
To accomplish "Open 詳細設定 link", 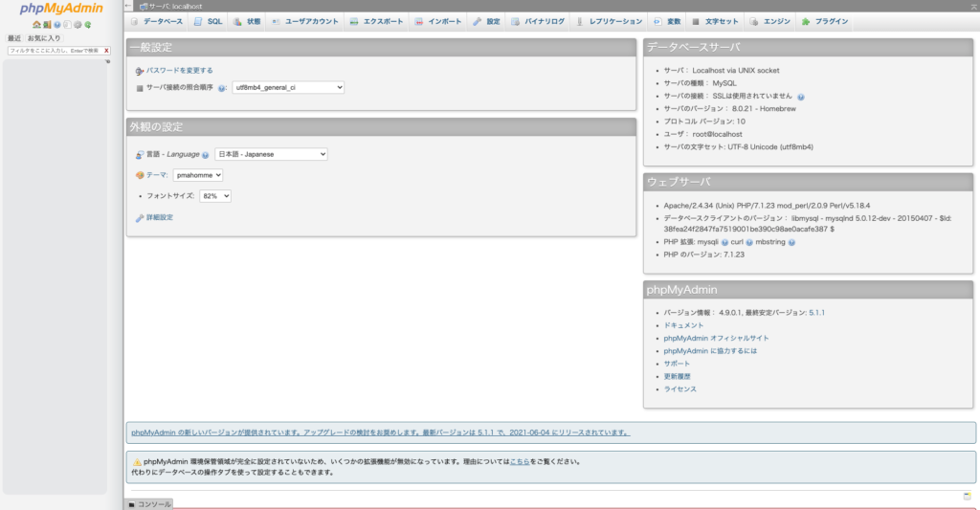I will [x=160, y=217].
